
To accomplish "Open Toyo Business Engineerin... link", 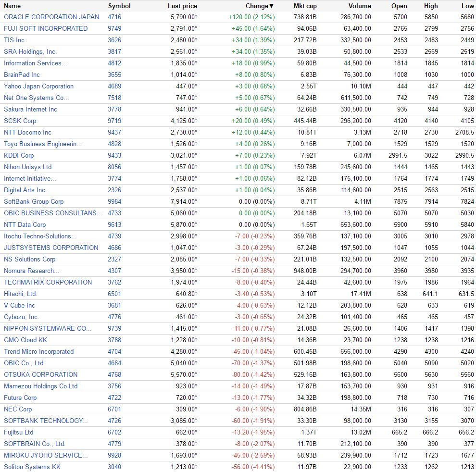I will click(43, 144).
